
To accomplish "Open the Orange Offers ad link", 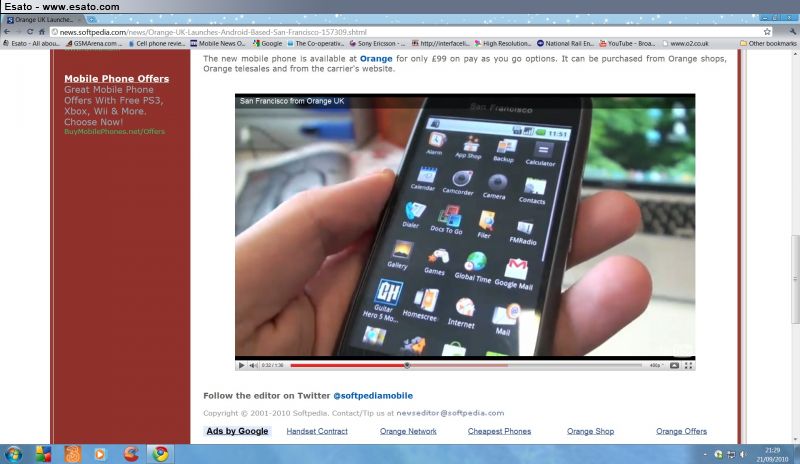I will (x=682, y=431).
